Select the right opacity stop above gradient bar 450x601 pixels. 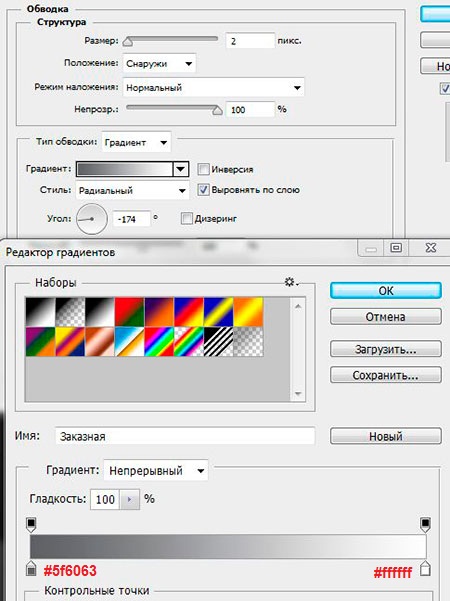click(x=425, y=524)
